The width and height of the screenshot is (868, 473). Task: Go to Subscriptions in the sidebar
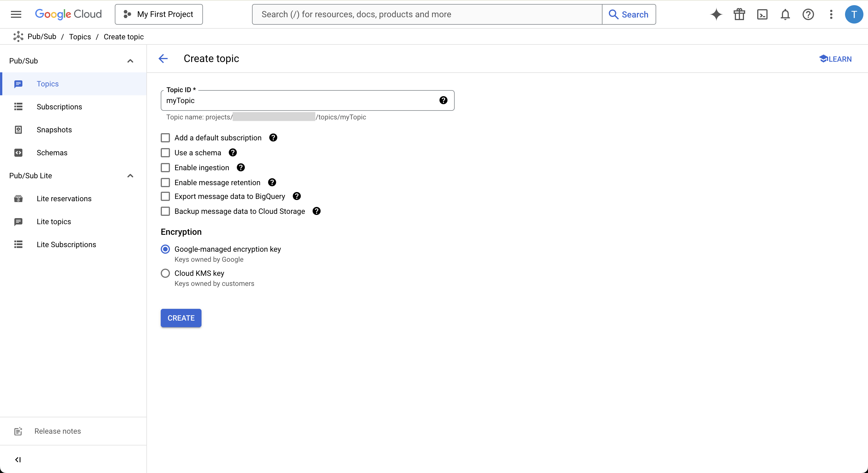point(59,107)
